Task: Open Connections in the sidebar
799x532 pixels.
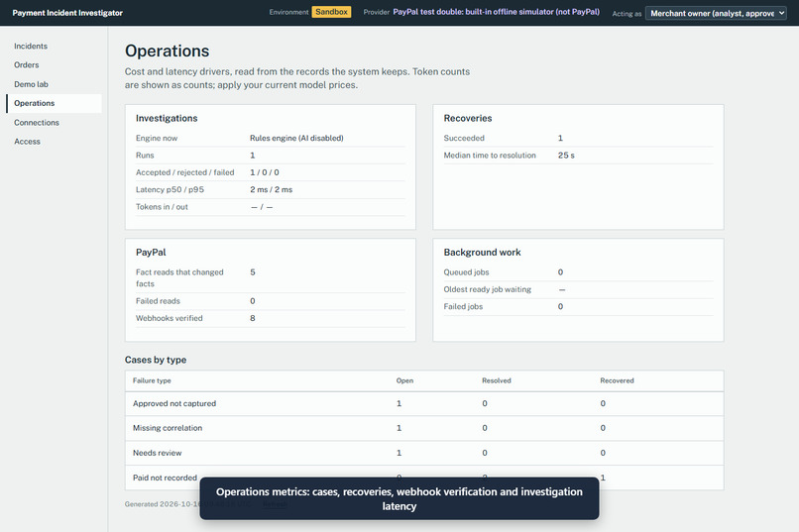Action: 37,122
